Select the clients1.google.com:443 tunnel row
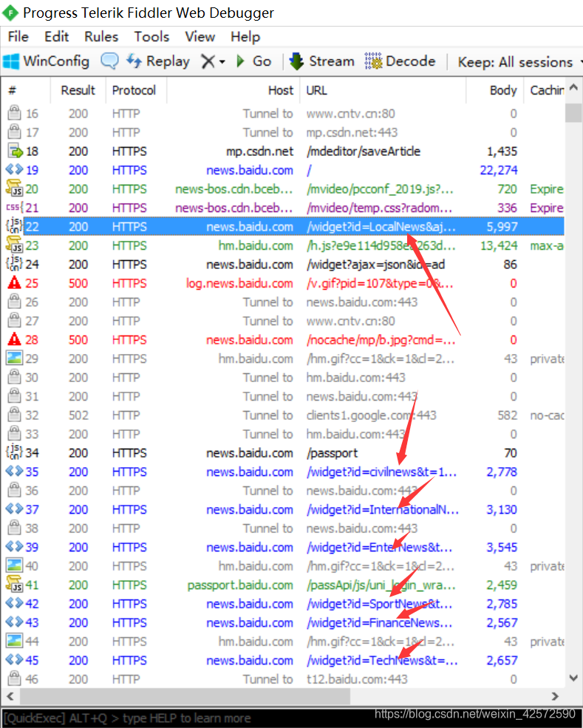This screenshot has height=728, width=583. (x=372, y=415)
